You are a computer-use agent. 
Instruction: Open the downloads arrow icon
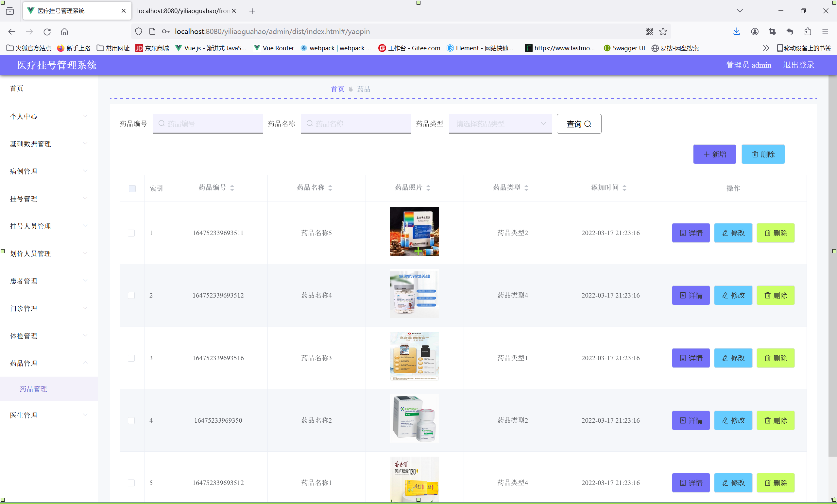736,32
